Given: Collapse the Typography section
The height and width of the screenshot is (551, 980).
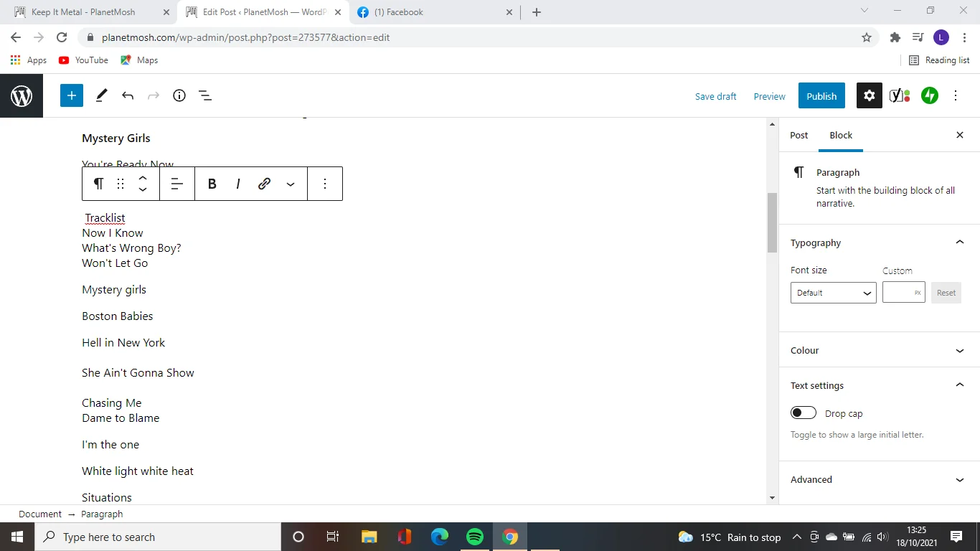Looking at the screenshot, I should 959,242.
